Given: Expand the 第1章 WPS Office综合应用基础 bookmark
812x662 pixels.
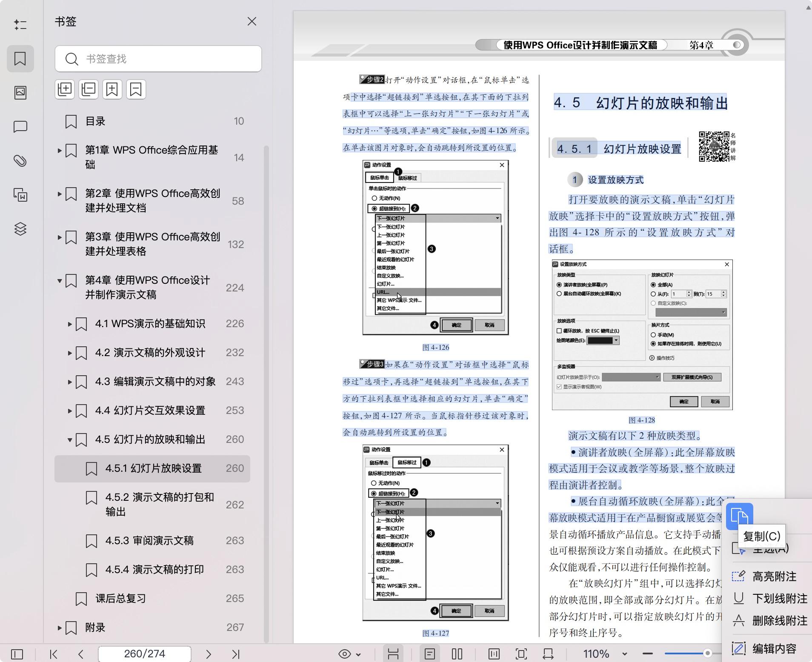Looking at the screenshot, I should click(60, 150).
